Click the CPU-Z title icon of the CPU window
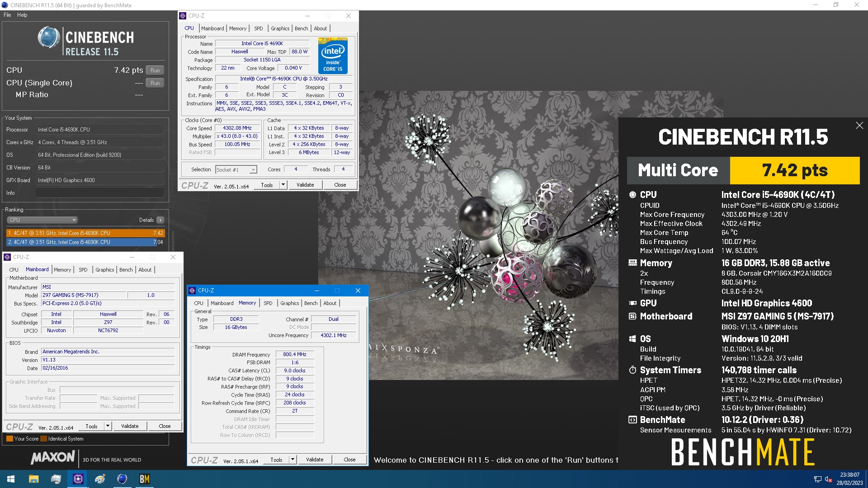Image resolution: width=868 pixels, height=488 pixels. coord(183,16)
